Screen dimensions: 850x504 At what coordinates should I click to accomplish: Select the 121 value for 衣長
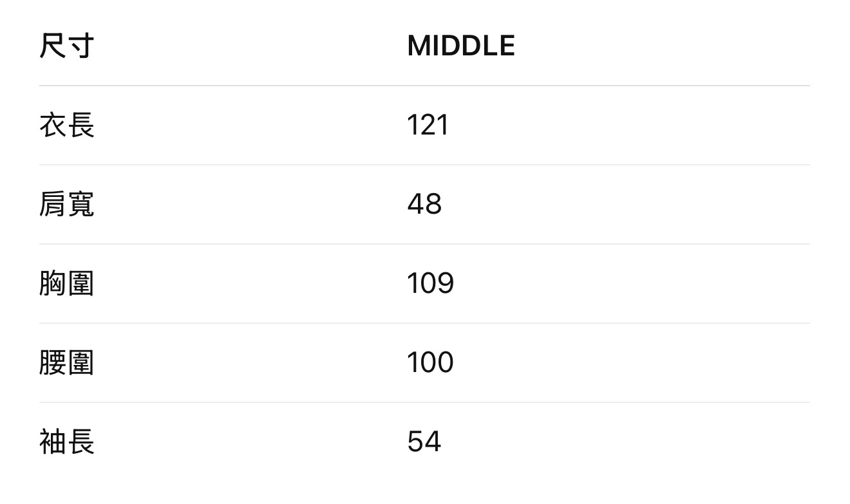(428, 125)
